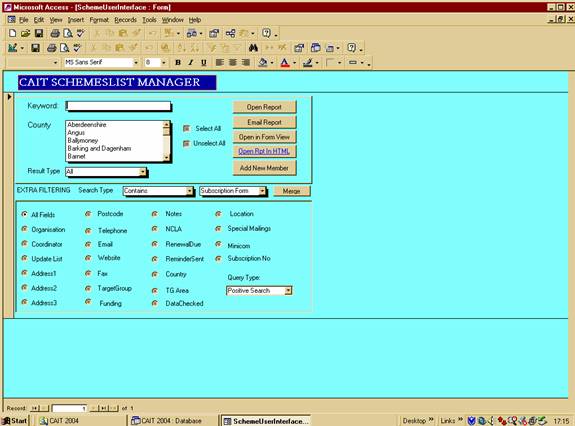The width and height of the screenshot is (575, 426).
Task: Click the Form View toolbar's View icon
Action: 12,48
